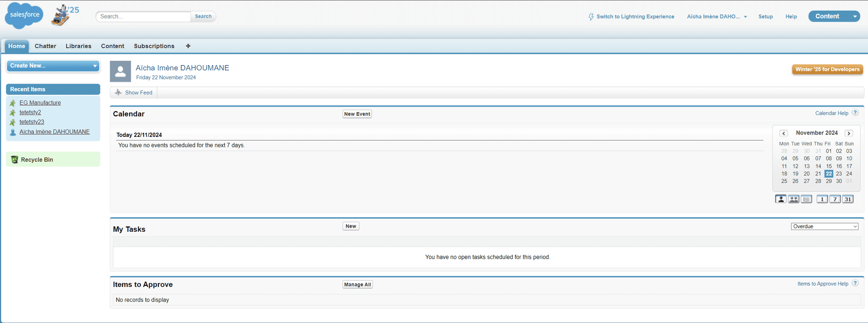
Task: Open Aïcha Imène DAHOUMANE in Recent Items
Action: (55, 132)
